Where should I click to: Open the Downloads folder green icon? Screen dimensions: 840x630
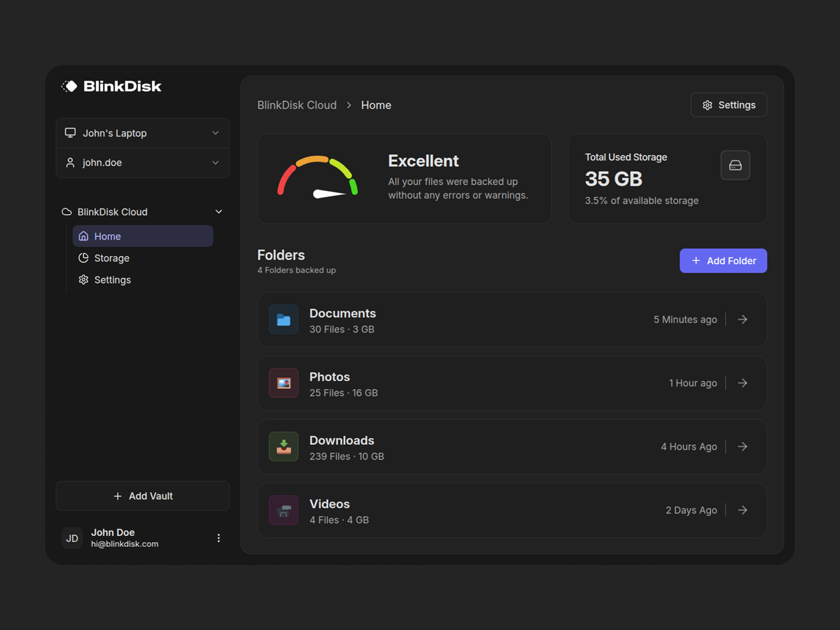pyautogui.click(x=283, y=446)
